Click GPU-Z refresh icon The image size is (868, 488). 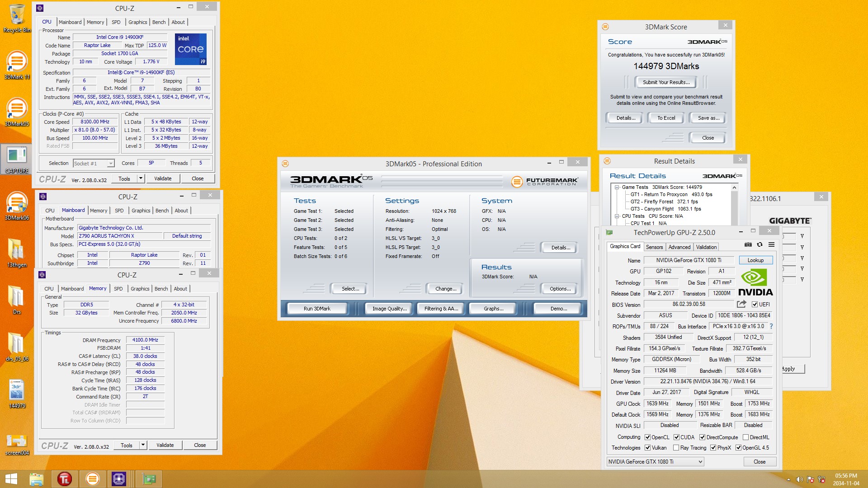coord(760,244)
